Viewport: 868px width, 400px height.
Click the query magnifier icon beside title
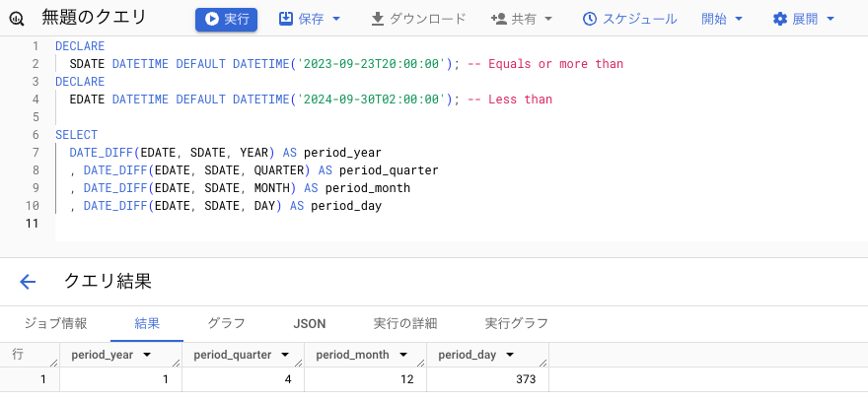(17, 19)
